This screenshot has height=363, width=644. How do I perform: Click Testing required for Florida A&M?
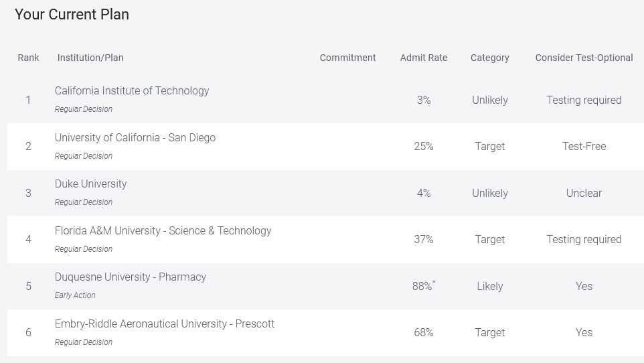coord(584,239)
